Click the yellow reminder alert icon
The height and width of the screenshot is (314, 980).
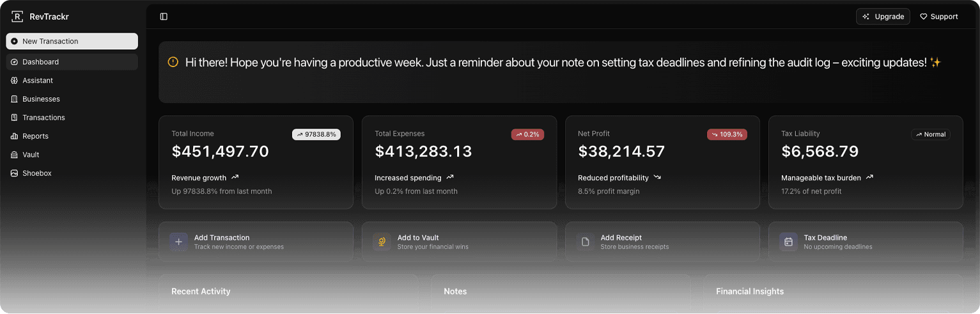click(x=173, y=62)
